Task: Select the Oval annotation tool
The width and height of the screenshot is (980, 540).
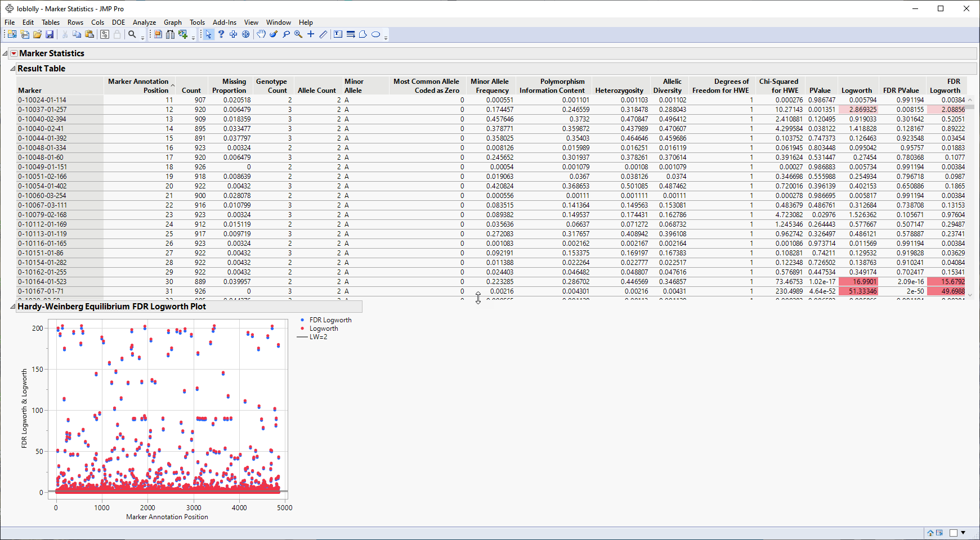Action: [375, 34]
